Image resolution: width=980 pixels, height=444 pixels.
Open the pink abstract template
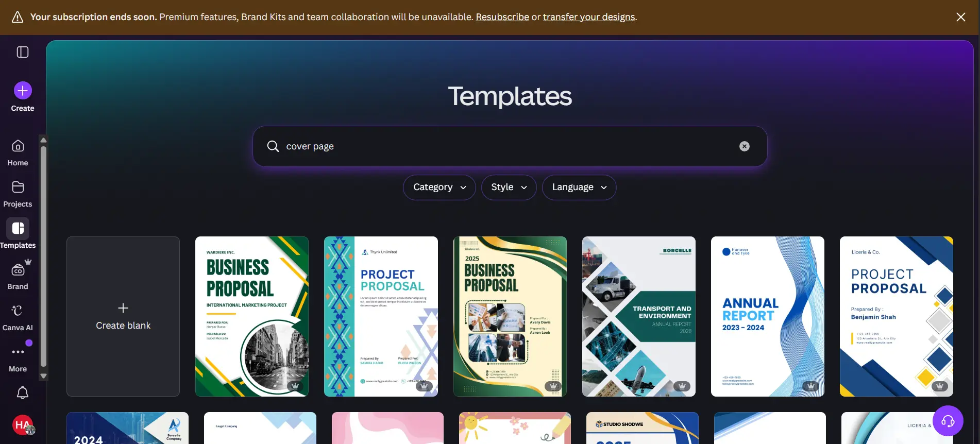(x=387, y=428)
